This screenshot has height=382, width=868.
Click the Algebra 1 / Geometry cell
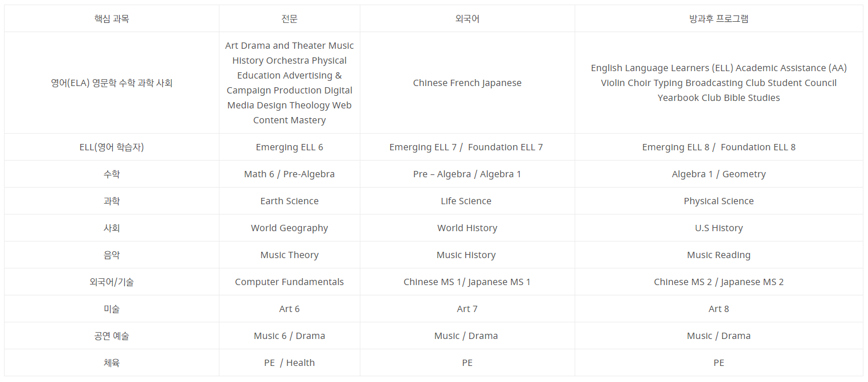pyautogui.click(x=719, y=174)
